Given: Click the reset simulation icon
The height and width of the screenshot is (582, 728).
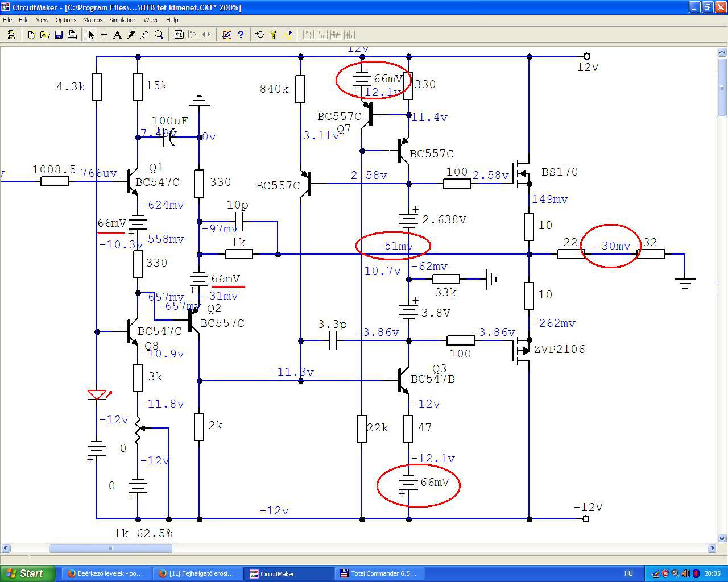Looking at the screenshot, I should (x=260, y=35).
